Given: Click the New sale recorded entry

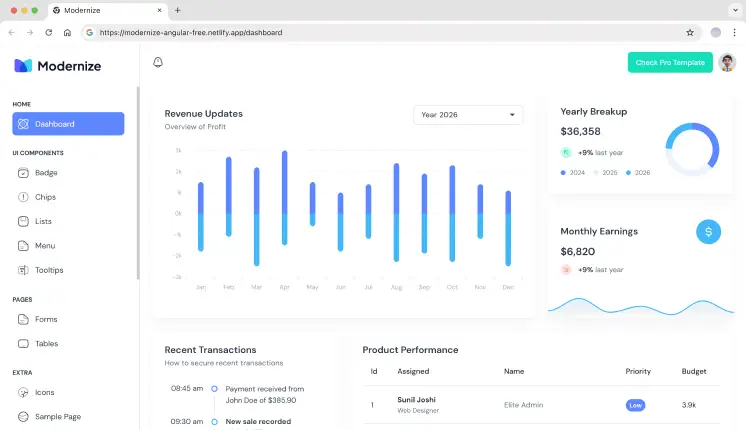Looking at the screenshot, I should click(258, 421).
